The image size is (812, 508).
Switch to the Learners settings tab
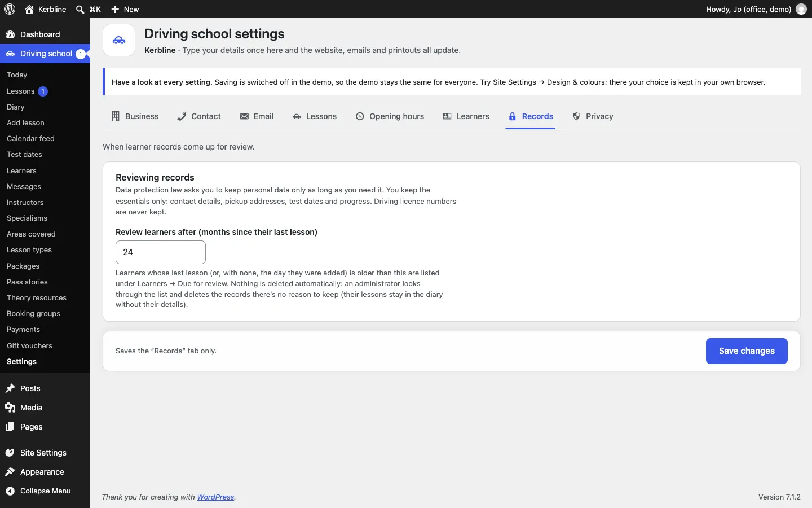(466, 116)
